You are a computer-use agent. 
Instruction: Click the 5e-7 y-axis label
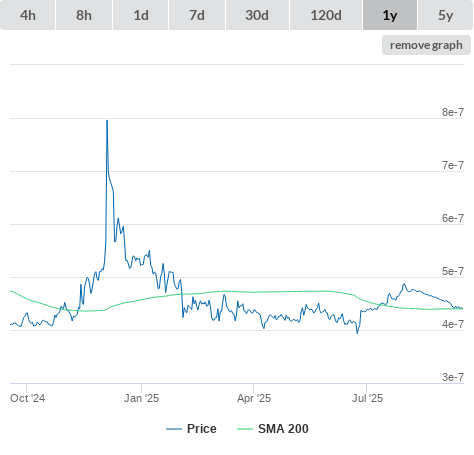point(453,271)
